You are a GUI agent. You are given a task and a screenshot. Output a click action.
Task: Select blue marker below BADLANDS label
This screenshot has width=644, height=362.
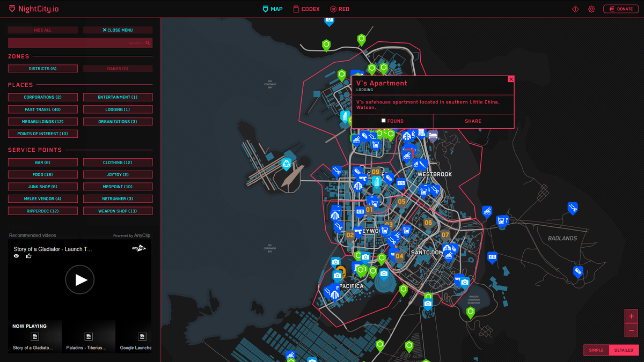click(578, 271)
